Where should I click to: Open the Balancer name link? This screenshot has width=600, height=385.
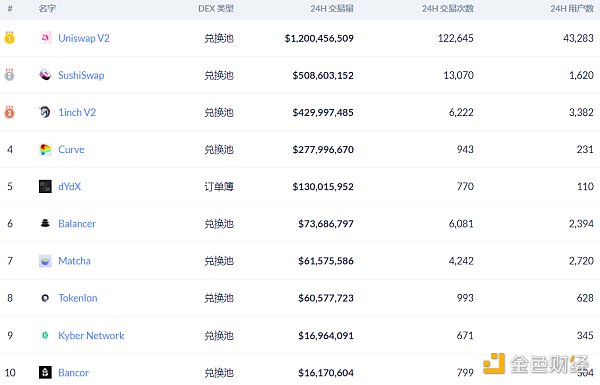(77, 223)
